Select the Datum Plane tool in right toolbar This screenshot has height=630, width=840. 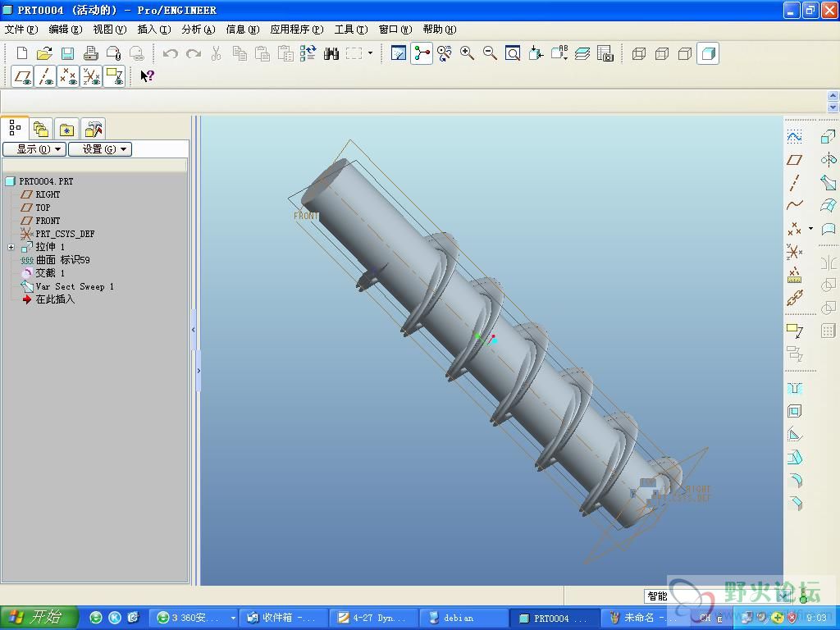click(x=794, y=160)
